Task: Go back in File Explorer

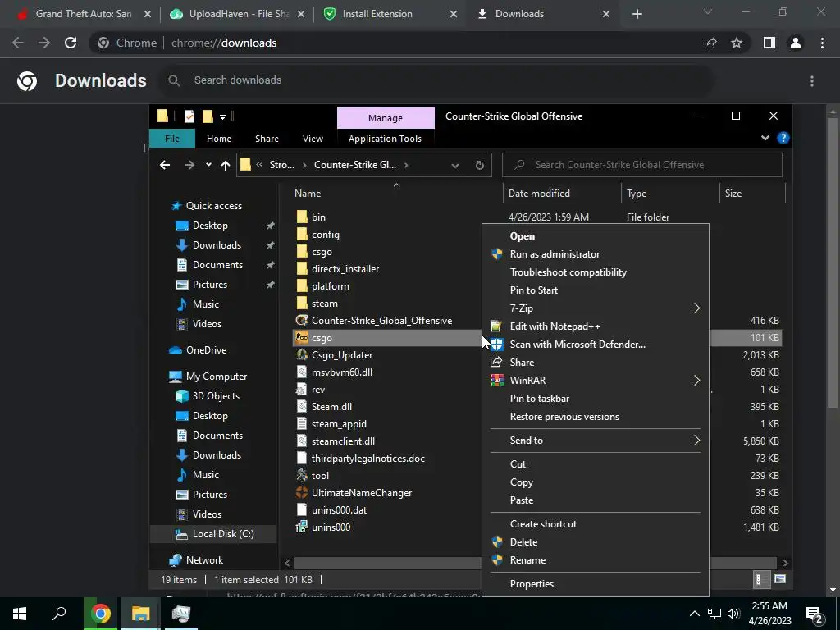Action: [x=165, y=165]
